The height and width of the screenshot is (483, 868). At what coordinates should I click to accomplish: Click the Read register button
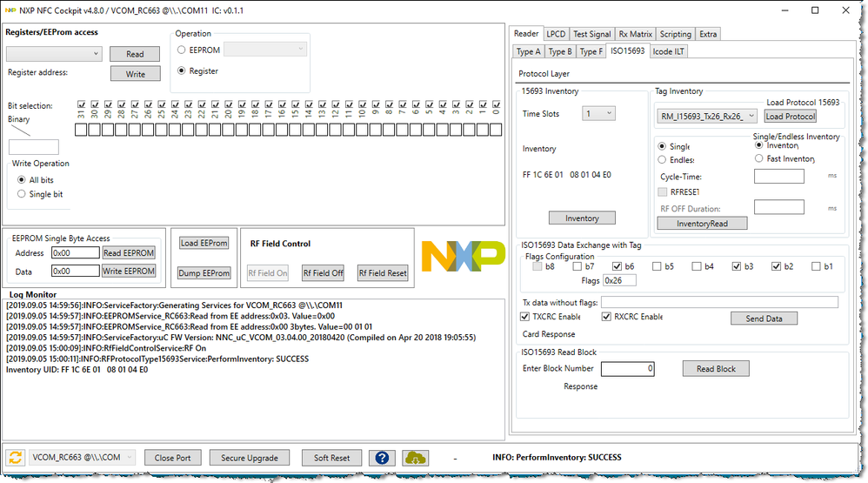click(x=135, y=54)
